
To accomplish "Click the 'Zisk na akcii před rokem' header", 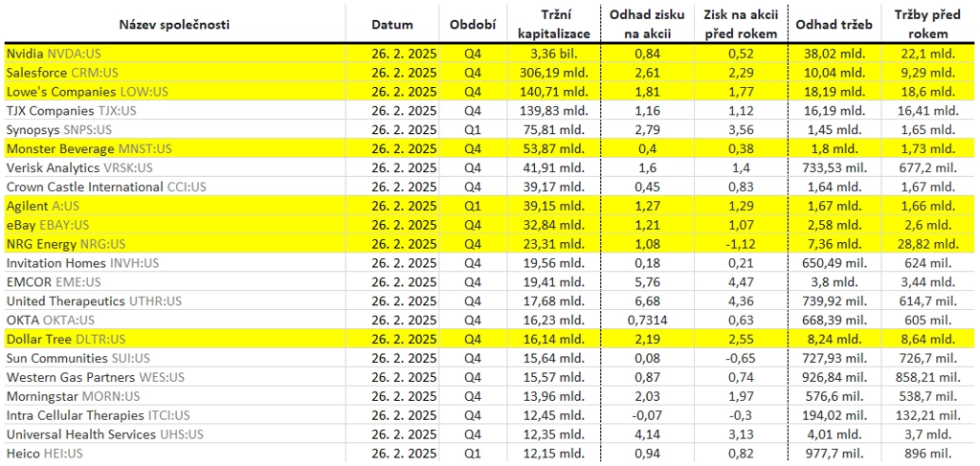I will click(741, 24).
